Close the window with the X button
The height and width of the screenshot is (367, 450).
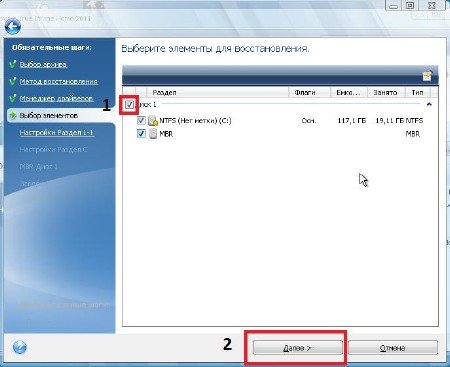pyautogui.click(x=432, y=5)
